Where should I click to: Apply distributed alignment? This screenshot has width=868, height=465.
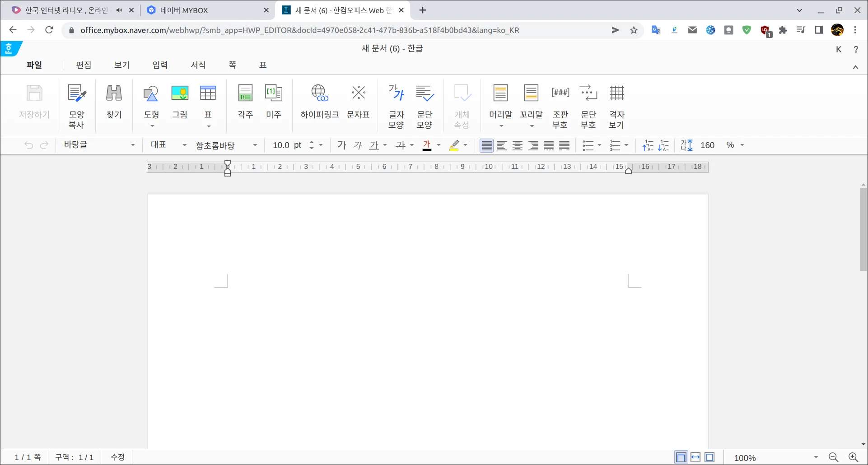pos(549,145)
